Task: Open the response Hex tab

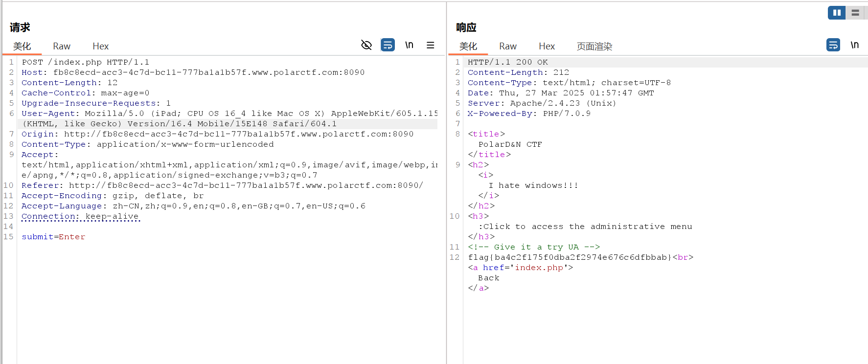Action: click(547, 46)
